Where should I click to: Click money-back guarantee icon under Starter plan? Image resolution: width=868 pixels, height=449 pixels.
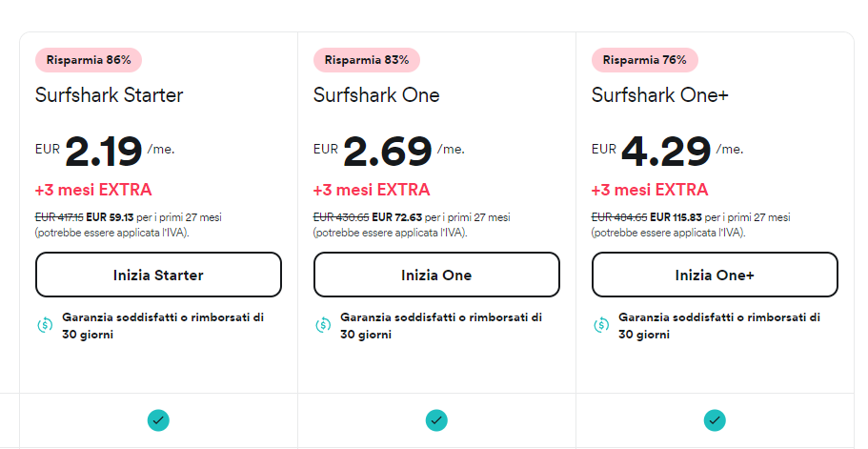coord(45,325)
